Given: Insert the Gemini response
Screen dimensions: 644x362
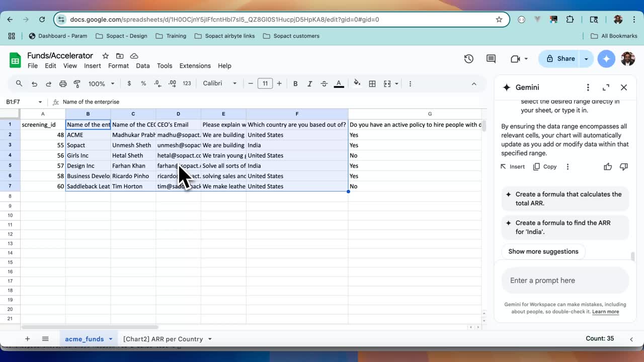Looking at the screenshot, I should (x=513, y=166).
